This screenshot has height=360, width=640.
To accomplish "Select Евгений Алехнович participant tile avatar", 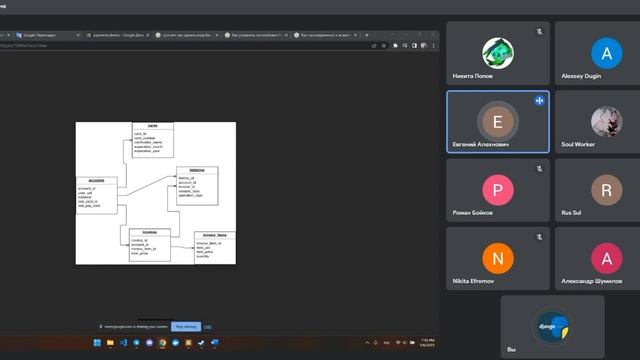I will [498, 122].
